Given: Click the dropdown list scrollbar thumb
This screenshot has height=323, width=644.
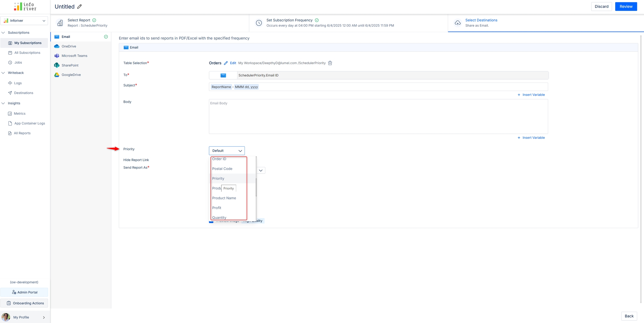Looking at the screenshot, I should 256,187.
